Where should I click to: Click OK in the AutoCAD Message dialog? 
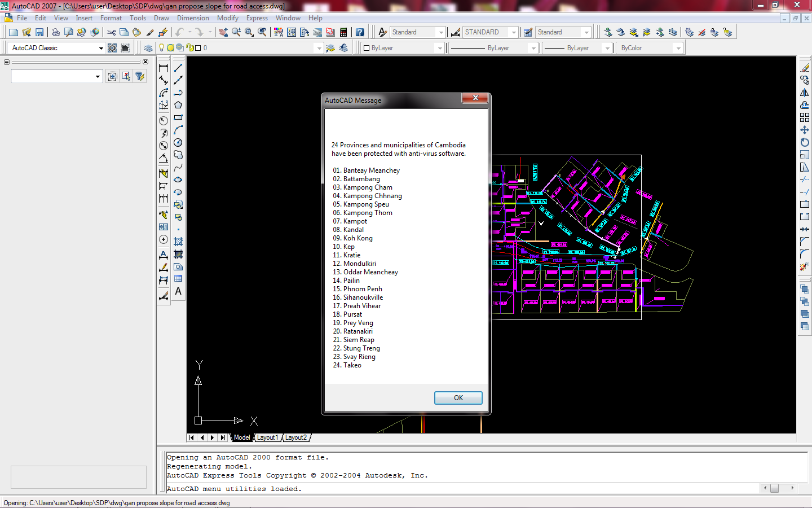tap(458, 398)
